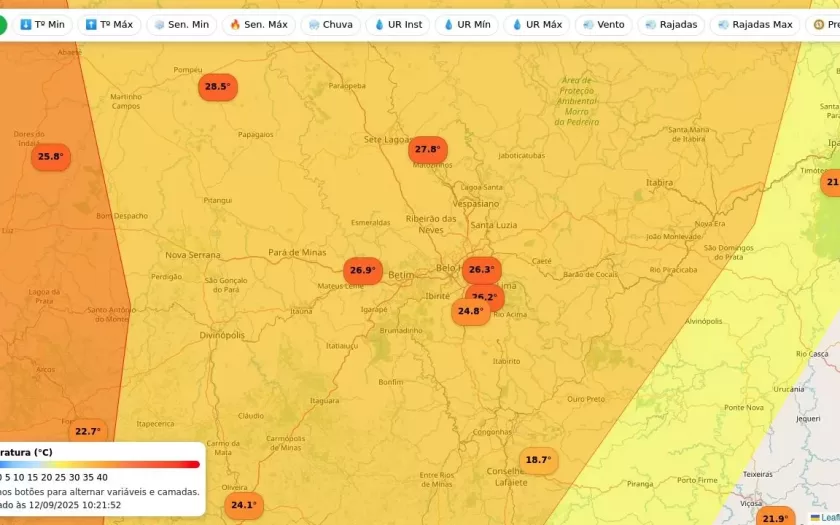Enable the Sen. Min layer
840x525 pixels.
pos(181,24)
